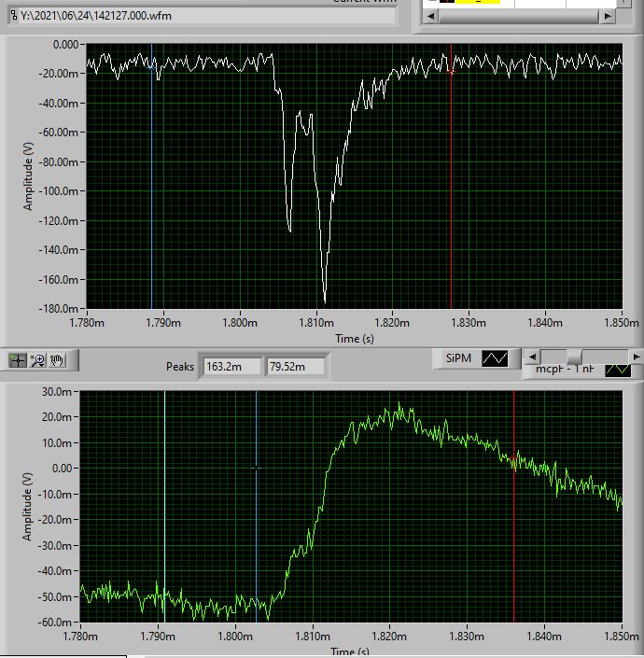Select the blue cursor on the bottom graph
The width and height of the screenshot is (644, 658).
pos(257,506)
